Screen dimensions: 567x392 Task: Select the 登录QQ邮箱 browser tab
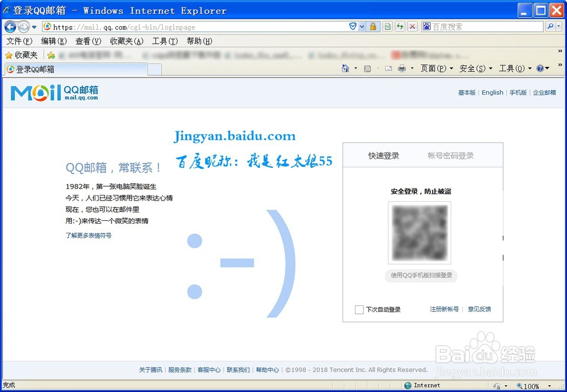coord(76,69)
